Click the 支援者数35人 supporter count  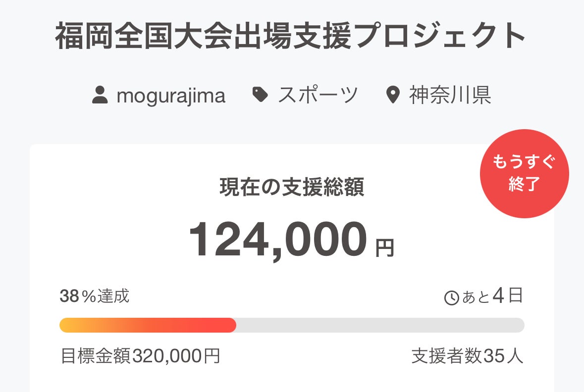[x=467, y=356]
